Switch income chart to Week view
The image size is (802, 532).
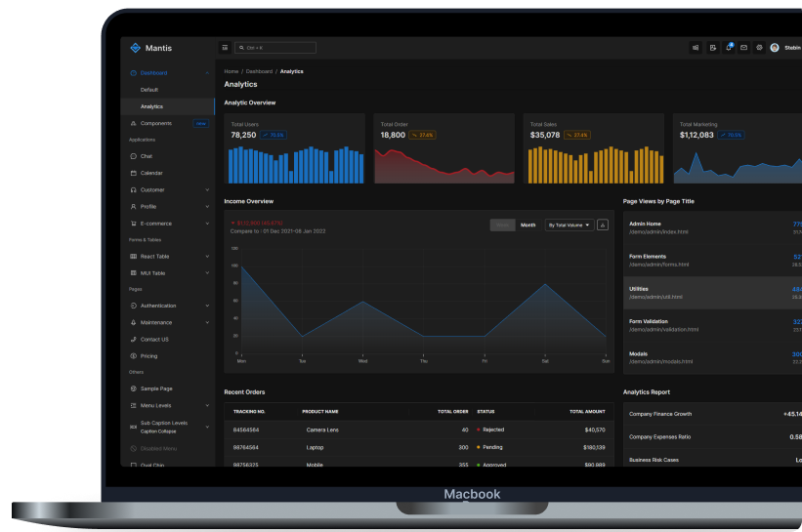[502, 225]
